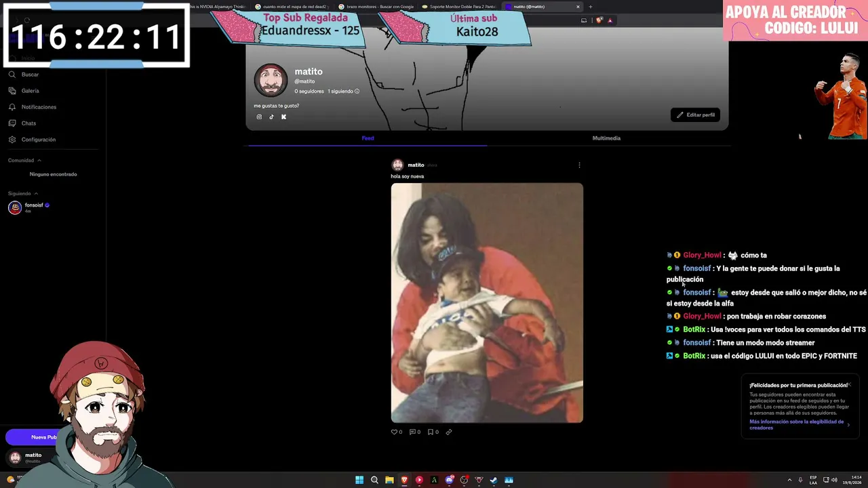868x488 pixels.
Task: Click the Brave Rewards triangle icon
Action: [x=610, y=20]
